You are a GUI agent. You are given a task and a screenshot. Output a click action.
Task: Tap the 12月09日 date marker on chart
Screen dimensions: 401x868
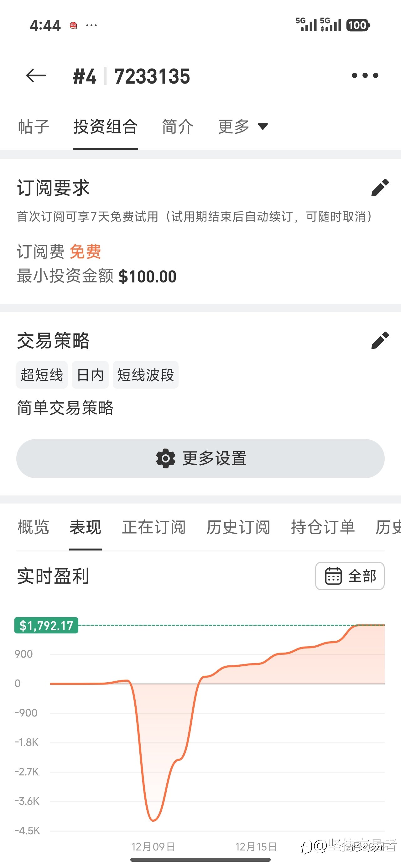tap(153, 846)
